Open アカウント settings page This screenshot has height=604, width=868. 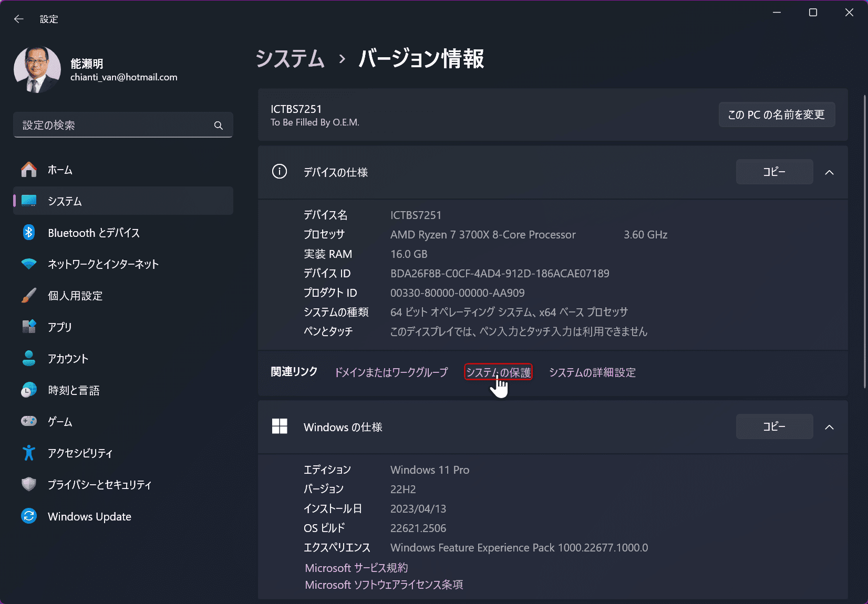point(123,358)
